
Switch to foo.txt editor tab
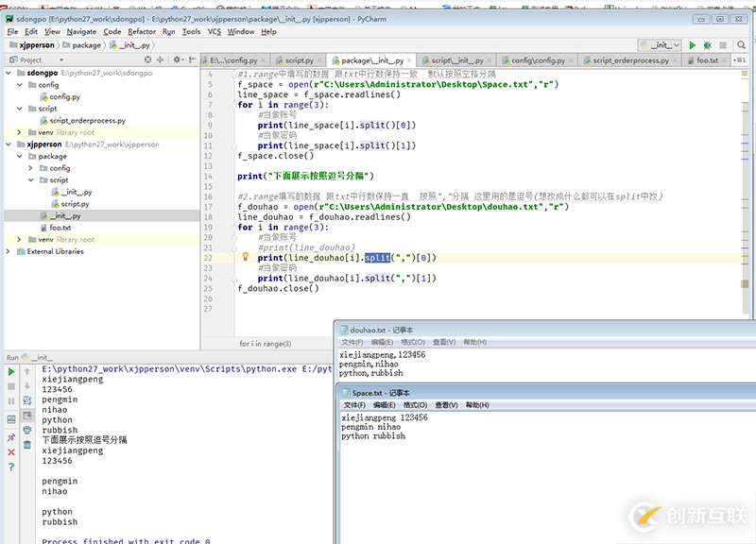707,60
